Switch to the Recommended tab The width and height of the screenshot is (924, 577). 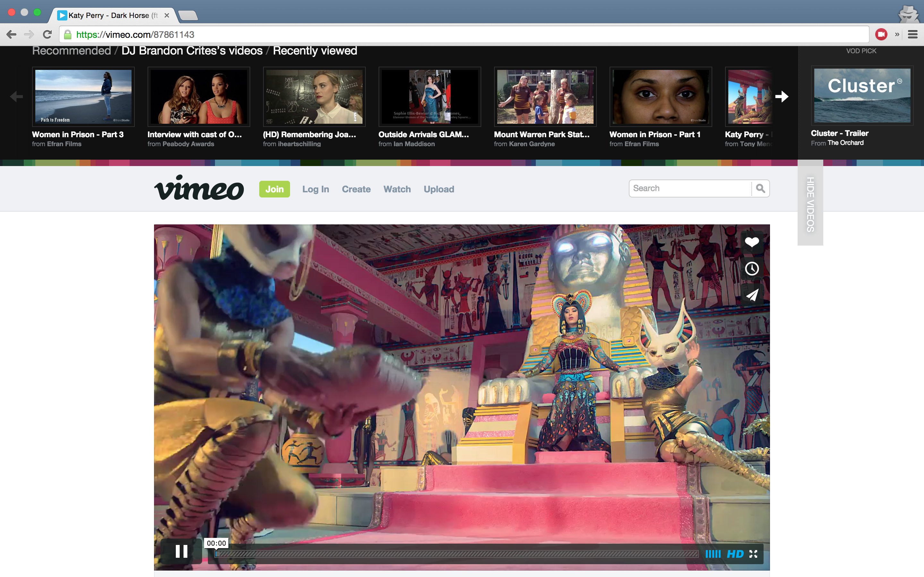[x=72, y=51]
